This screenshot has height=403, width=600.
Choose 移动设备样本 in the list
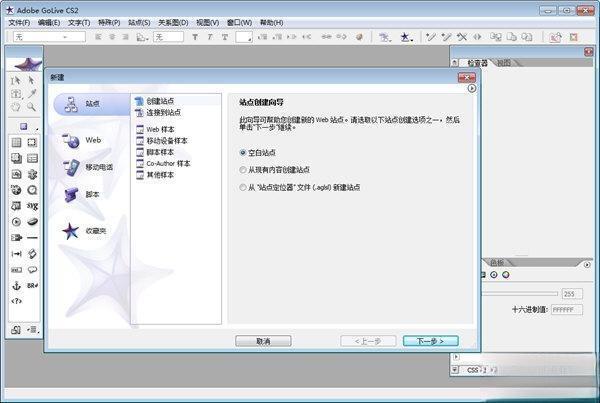[x=162, y=141]
